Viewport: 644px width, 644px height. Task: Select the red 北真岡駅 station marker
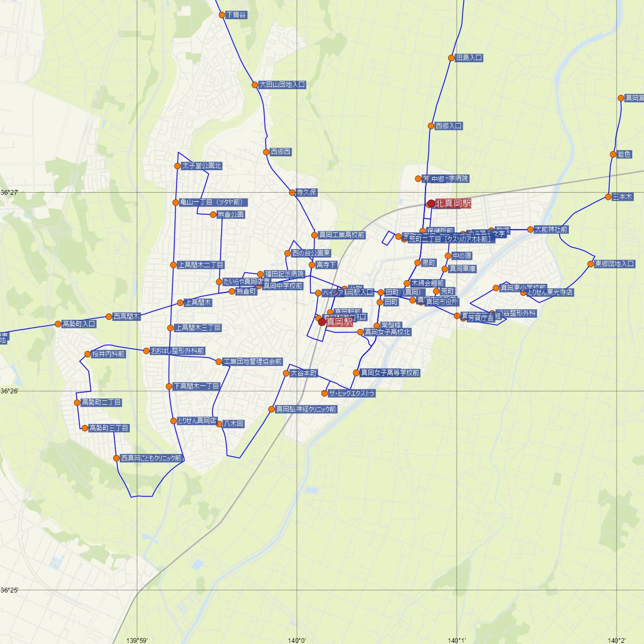tap(430, 203)
